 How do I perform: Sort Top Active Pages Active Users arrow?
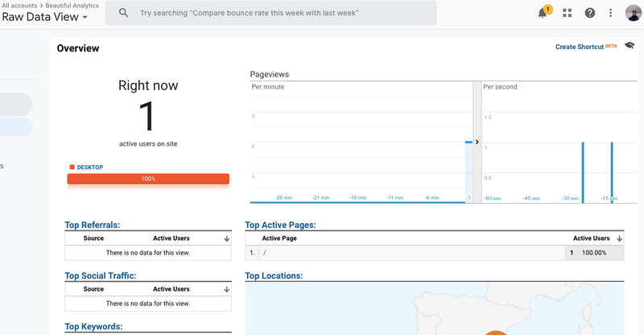pyautogui.click(x=619, y=238)
